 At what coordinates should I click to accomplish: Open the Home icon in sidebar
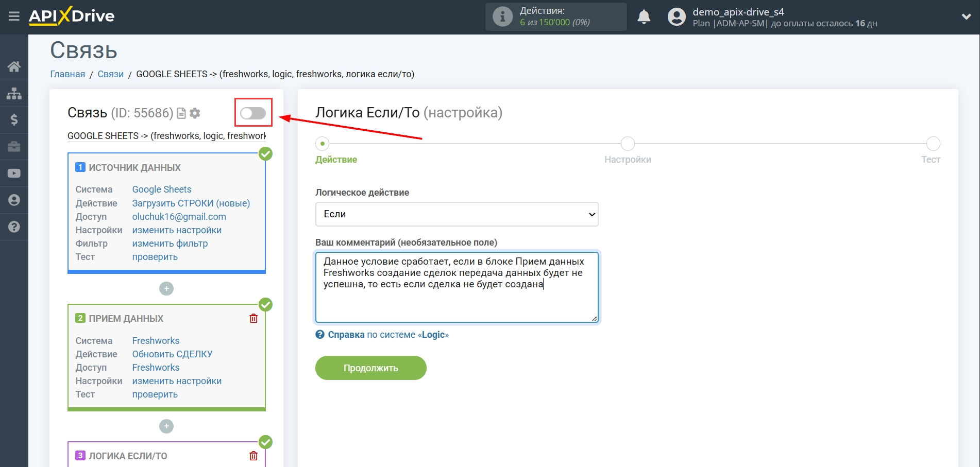click(x=14, y=66)
